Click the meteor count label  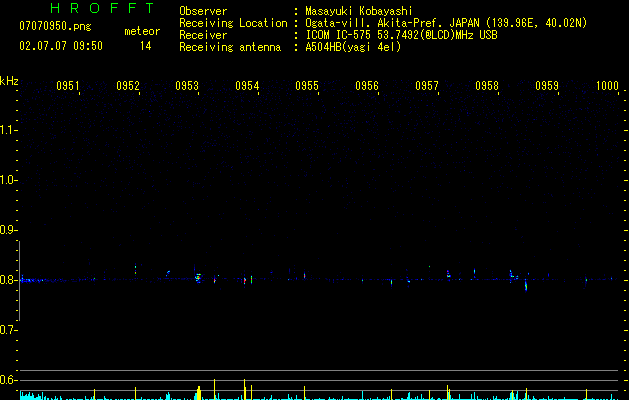point(142,31)
